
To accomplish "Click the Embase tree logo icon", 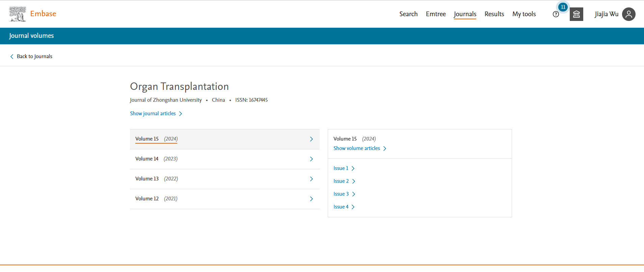I will click(18, 14).
